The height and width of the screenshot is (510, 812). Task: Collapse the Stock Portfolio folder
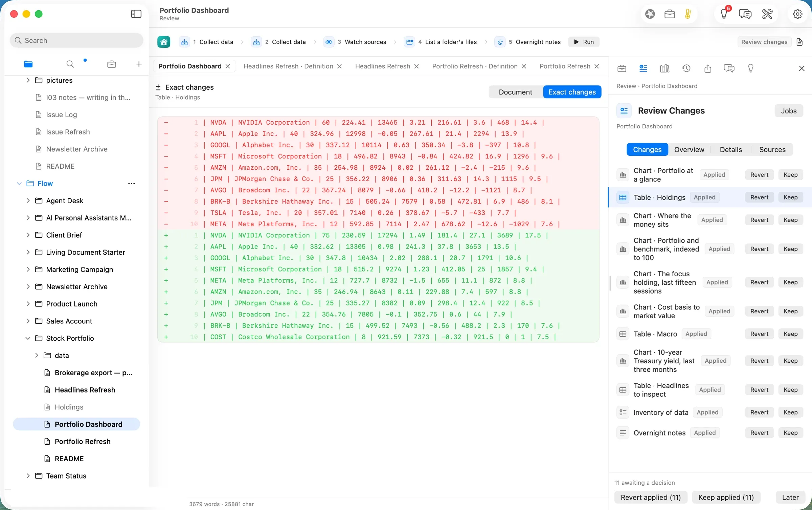coord(28,338)
